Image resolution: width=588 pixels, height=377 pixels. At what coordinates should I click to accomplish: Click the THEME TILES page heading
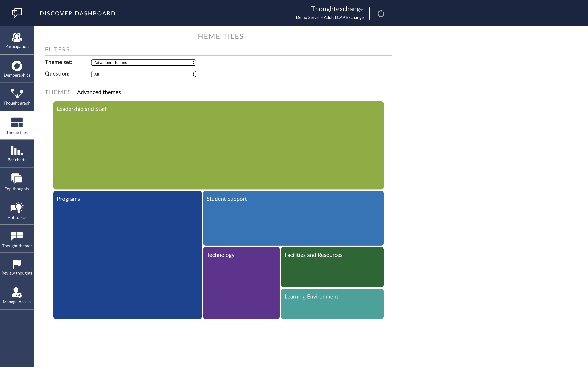(218, 37)
